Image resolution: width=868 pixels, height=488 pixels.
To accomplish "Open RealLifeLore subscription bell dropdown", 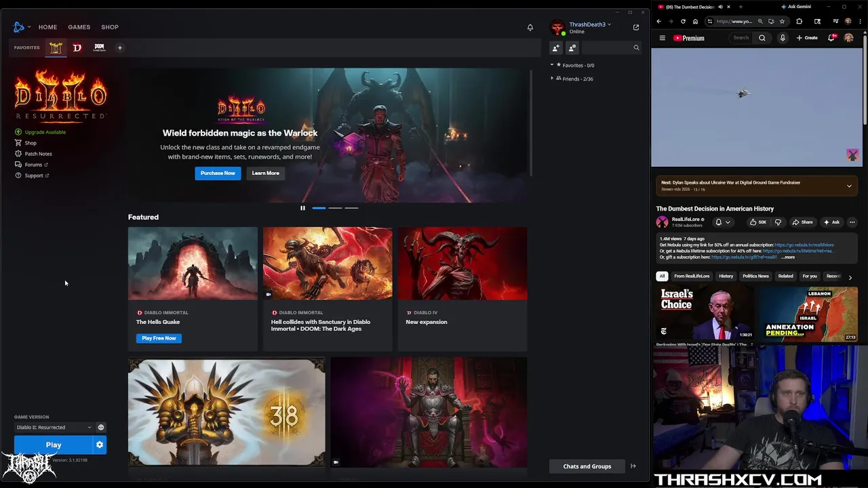I will (722, 222).
